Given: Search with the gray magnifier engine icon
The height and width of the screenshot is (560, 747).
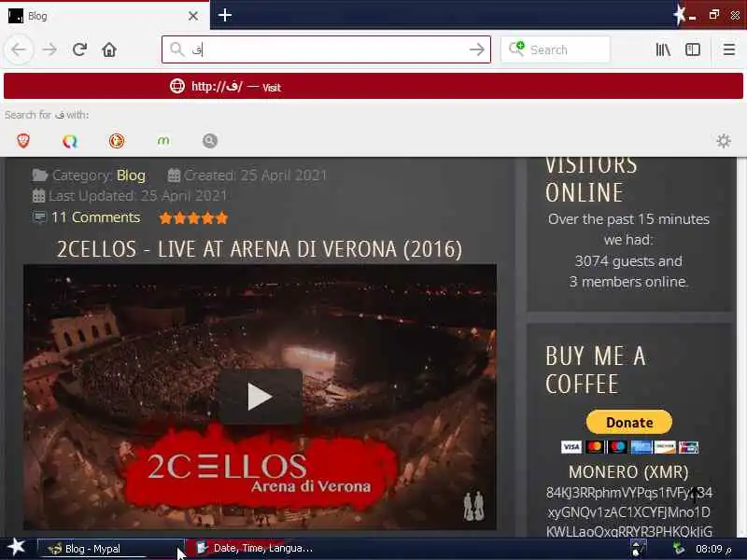Looking at the screenshot, I should point(210,141).
